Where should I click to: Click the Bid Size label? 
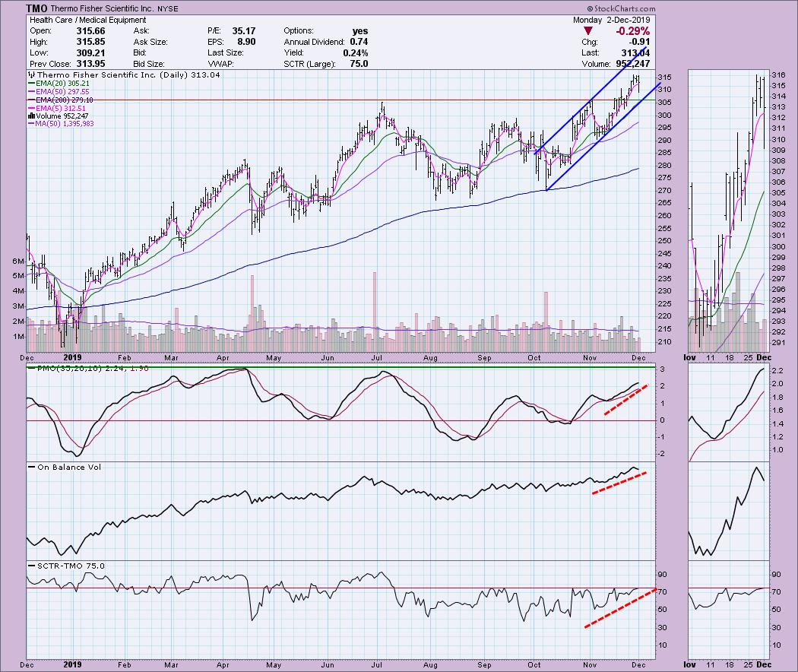(x=149, y=64)
